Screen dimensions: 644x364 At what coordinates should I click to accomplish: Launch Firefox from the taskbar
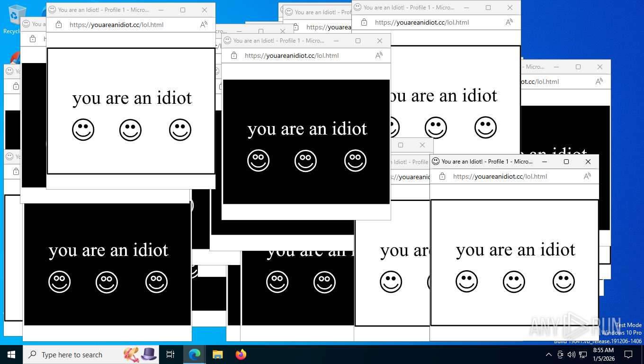(x=241, y=355)
